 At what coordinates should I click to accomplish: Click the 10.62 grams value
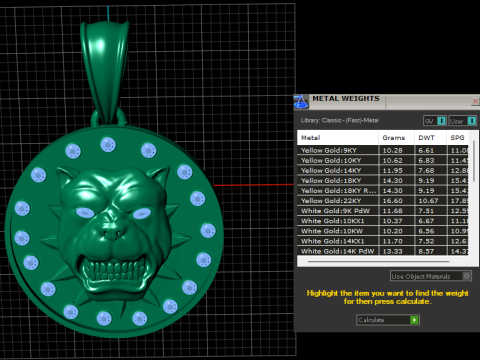click(393, 160)
